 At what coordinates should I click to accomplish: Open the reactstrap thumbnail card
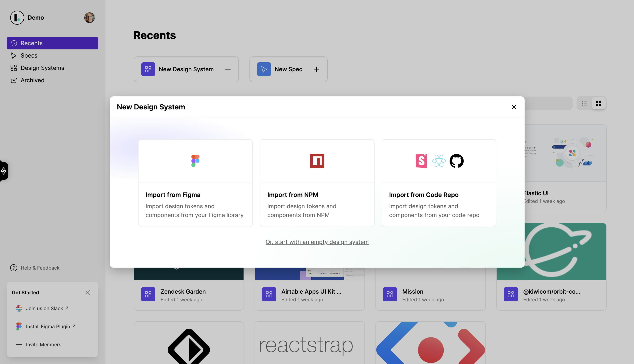tap(309, 343)
